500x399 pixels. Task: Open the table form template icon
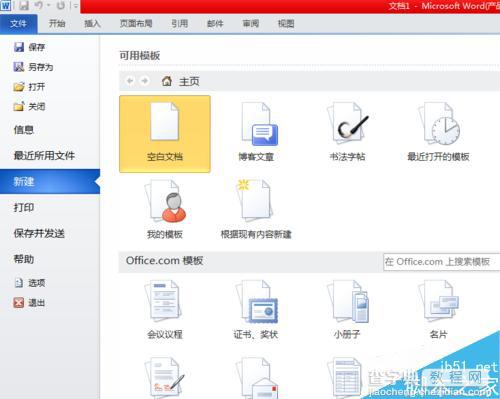pos(345,377)
